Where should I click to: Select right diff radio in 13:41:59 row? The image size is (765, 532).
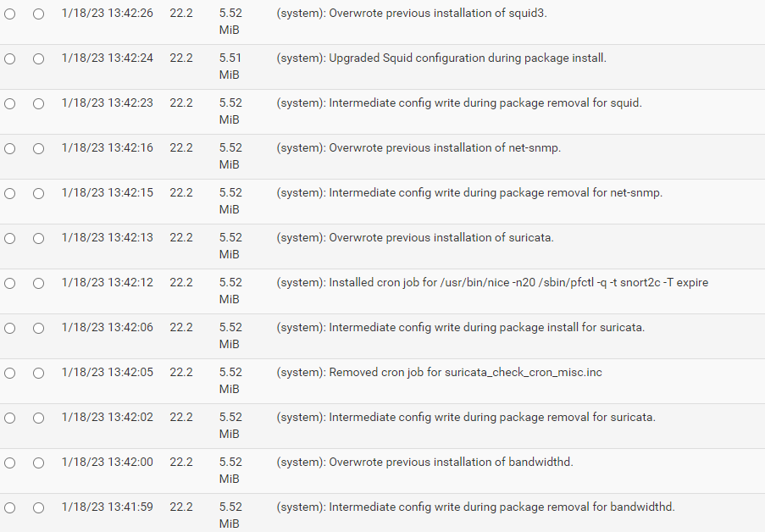pyautogui.click(x=38, y=508)
